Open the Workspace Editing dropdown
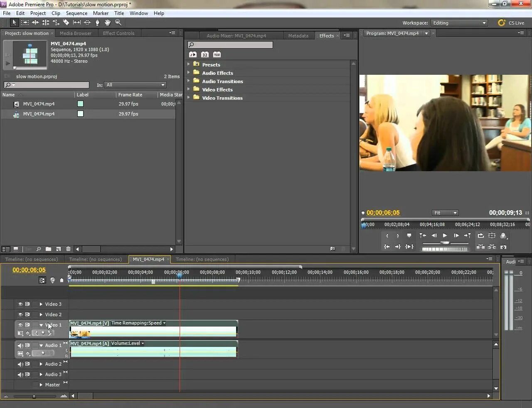 [459, 23]
